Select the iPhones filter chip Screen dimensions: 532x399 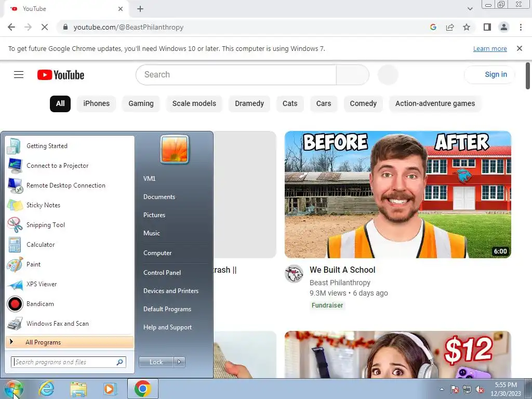(96, 103)
